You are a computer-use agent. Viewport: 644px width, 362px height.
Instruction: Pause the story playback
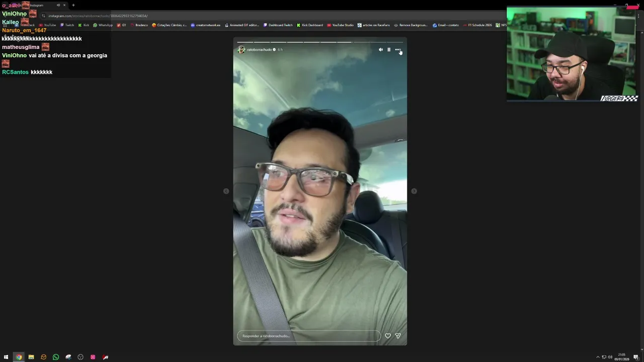[x=389, y=50]
